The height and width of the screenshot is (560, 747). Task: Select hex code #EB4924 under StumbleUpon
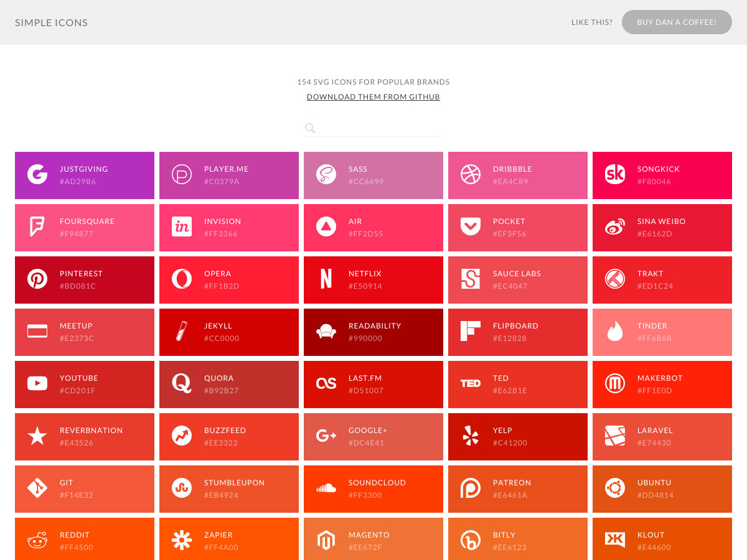(x=222, y=495)
